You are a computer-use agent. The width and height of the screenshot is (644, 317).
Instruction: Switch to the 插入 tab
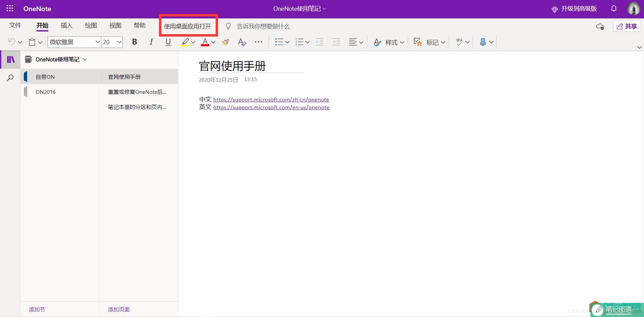click(x=66, y=25)
